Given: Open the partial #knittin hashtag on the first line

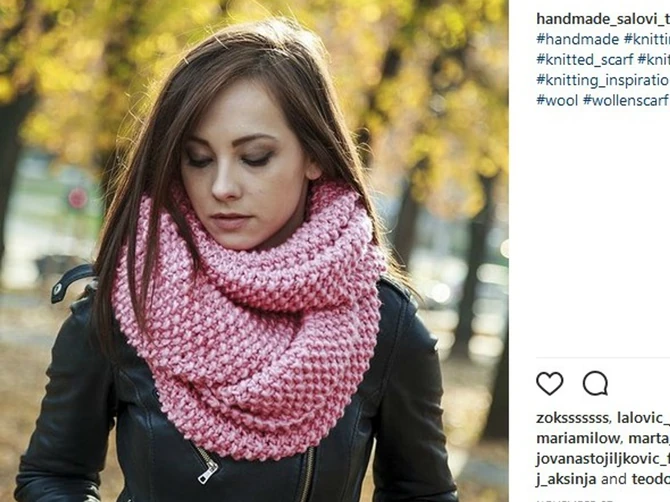Looking at the screenshot, I should tap(647, 39).
